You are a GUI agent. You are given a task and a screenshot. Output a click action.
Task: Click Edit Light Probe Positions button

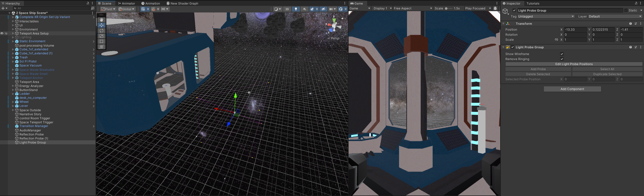574,64
